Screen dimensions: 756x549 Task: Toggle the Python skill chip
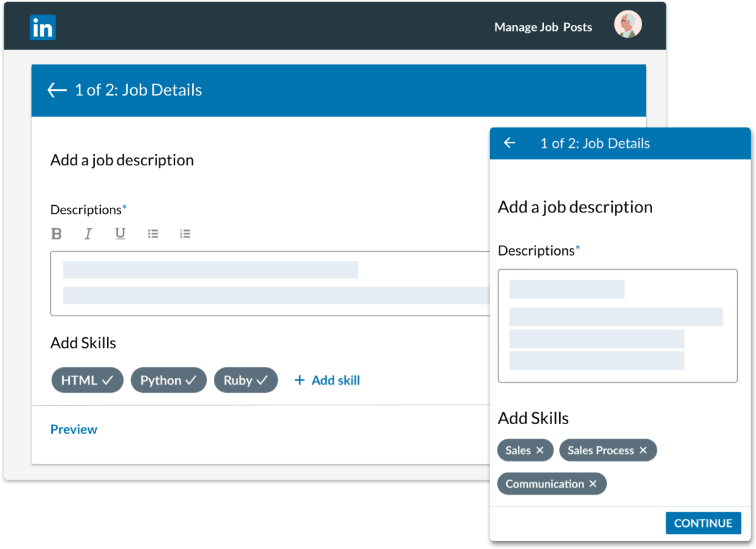click(168, 380)
